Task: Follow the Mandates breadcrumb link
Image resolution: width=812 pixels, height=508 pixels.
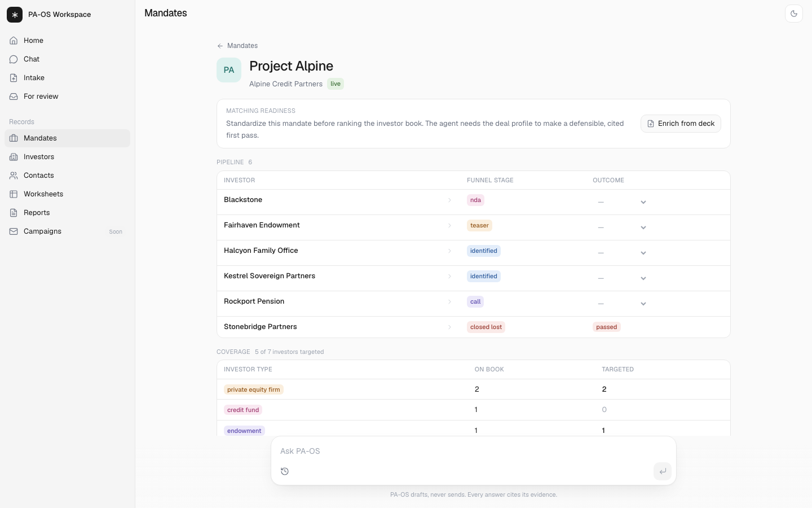Action: [242, 46]
